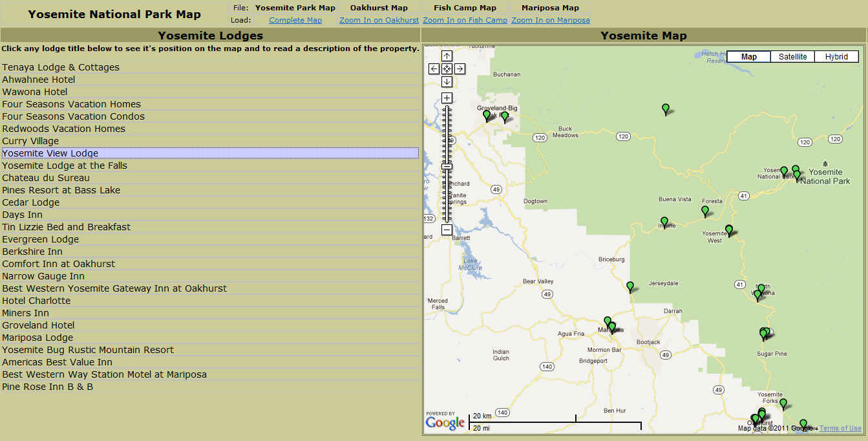
Task: Select Redwoods Vacation Homes
Action: [x=210, y=129]
